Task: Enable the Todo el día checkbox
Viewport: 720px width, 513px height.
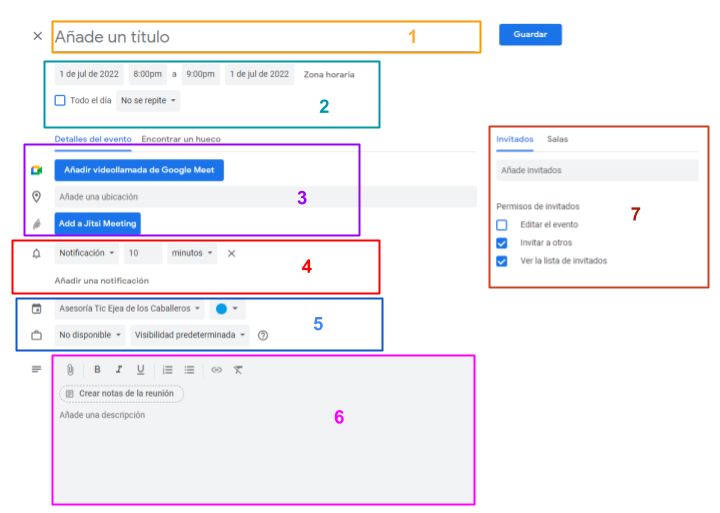Action: 60,100
